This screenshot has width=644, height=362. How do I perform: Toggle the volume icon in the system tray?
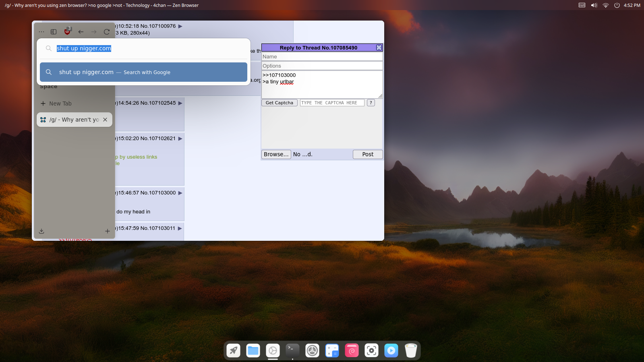coord(594,5)
